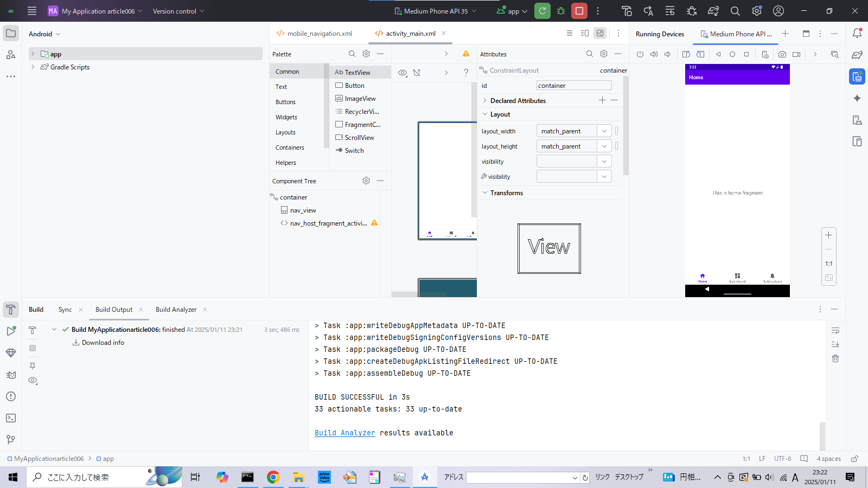Lower the emulator volume
This screenshot has width=868, height=488.
click(667, 54)
